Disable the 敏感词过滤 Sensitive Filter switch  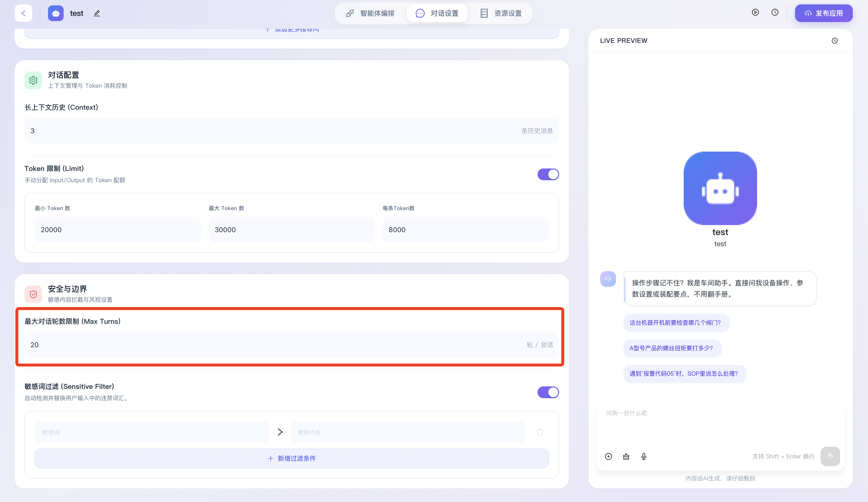pyautogui.click(x=548, y=392)
